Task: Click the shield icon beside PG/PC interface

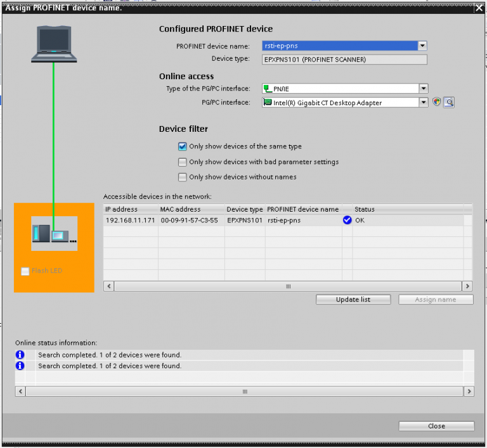Action: point(436,102)
